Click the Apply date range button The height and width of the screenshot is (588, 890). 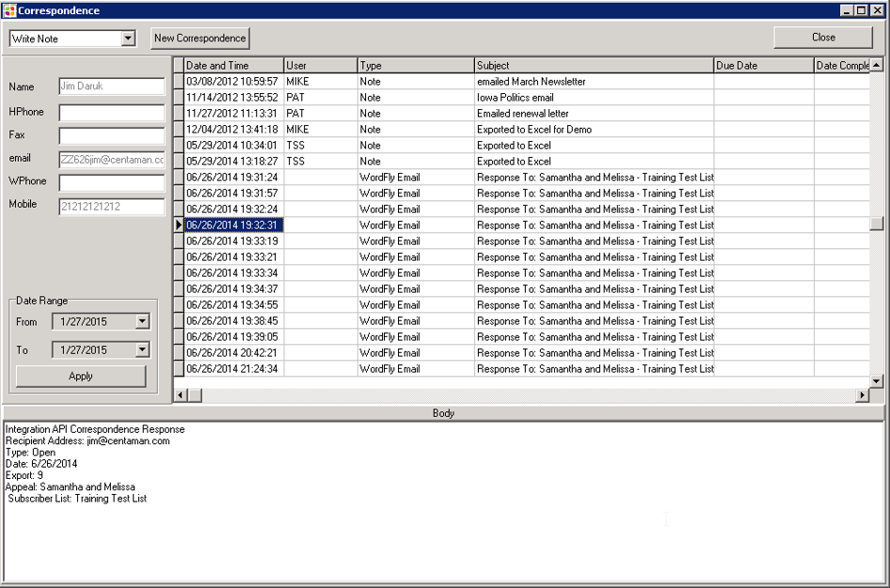(x=81, y=376)
